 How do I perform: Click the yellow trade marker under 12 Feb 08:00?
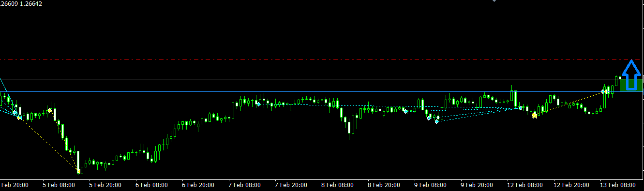coord(534,115)
